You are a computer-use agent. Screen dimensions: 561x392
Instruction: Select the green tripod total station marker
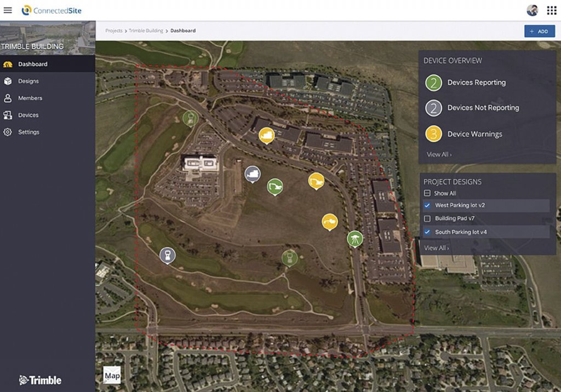(x=355, y=239)
